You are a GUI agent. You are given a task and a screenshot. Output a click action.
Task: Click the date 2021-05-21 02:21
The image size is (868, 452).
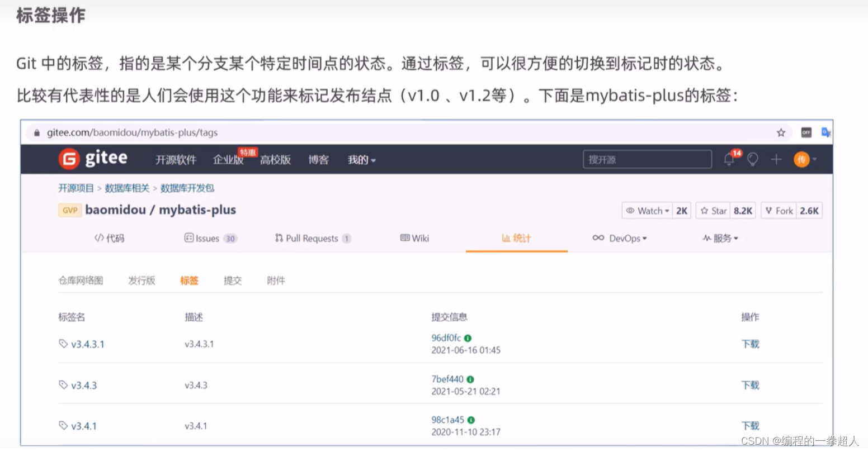(x=466, y=392)
